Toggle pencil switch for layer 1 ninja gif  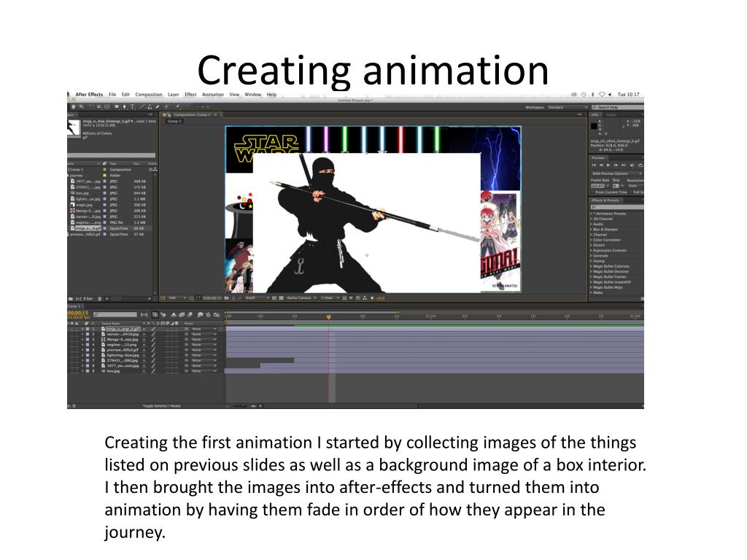[x=153, y=329]
